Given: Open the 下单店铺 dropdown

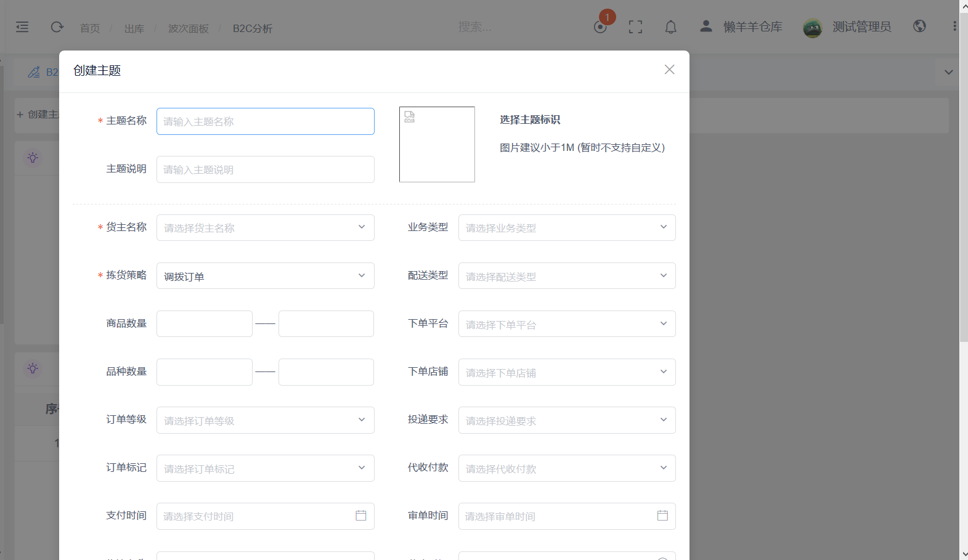Looking at the screenshot, I should pos(567,372).
